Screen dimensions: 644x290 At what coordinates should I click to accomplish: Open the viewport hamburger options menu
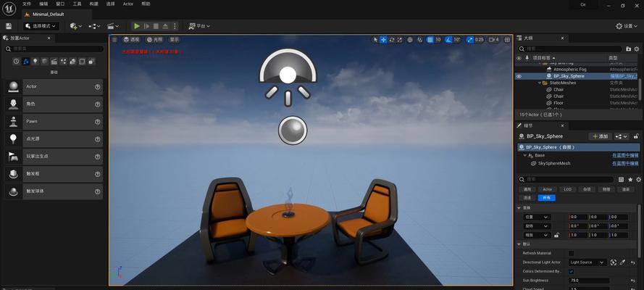(114, 39)
